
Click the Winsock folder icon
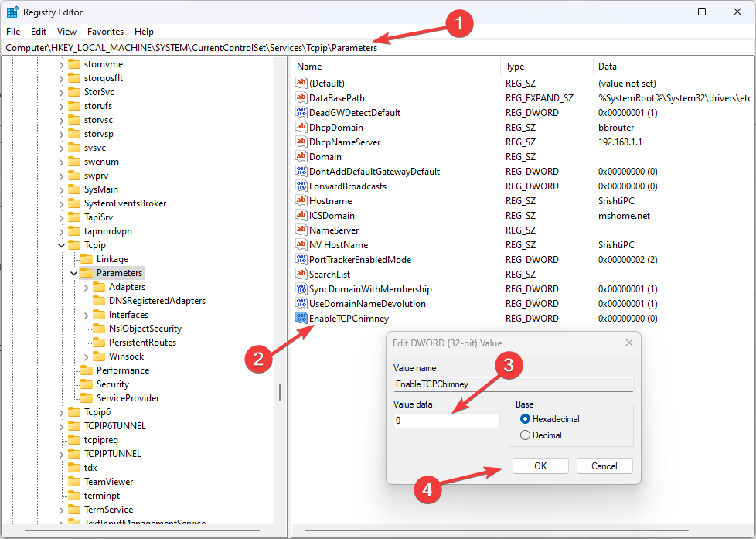99,356
